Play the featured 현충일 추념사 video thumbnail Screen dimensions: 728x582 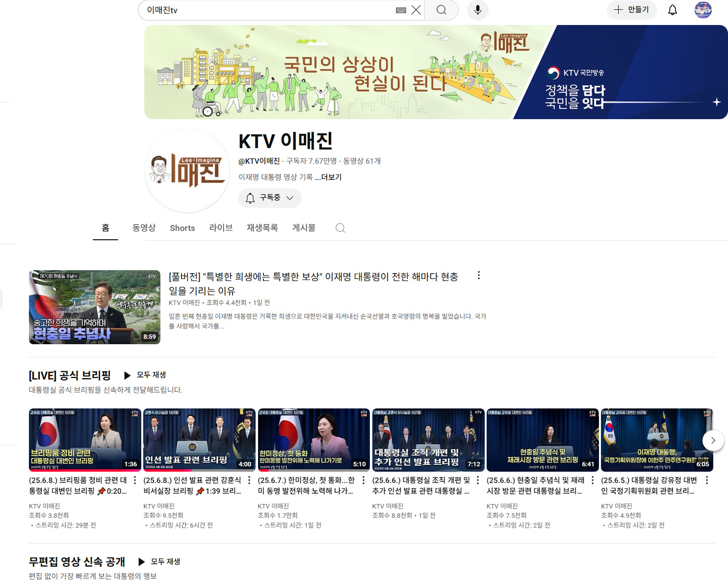(95, 307)
